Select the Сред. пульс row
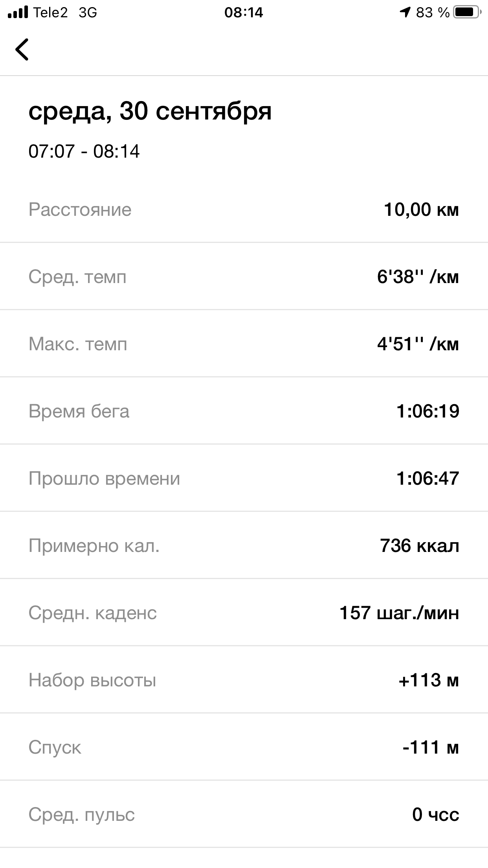 click(244, 815)
